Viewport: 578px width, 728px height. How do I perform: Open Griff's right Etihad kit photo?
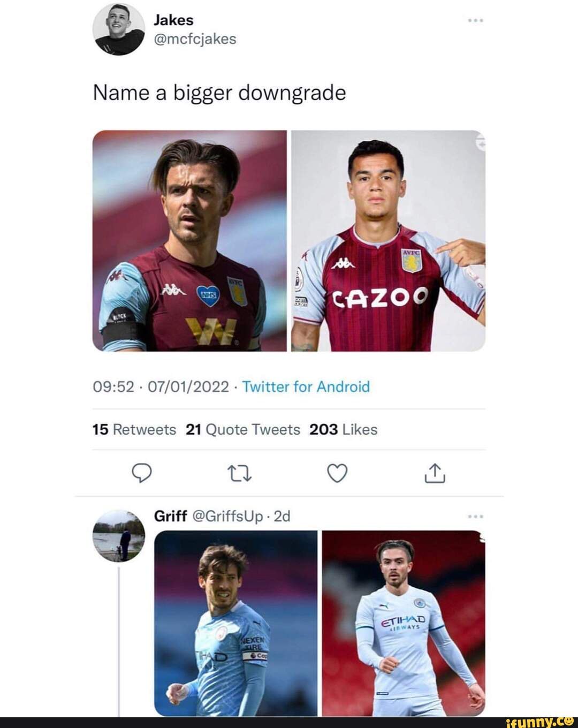pyautogui.click(x=404, y=623)
